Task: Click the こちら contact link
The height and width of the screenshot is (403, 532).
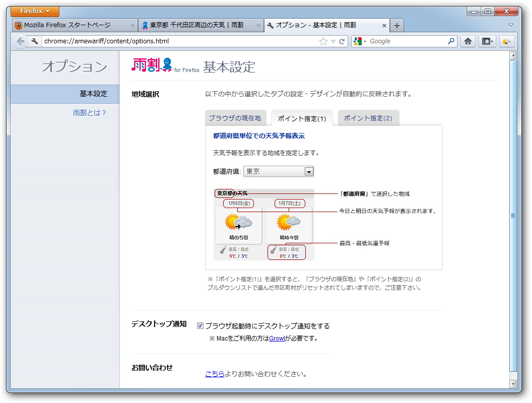Action: 215,374
